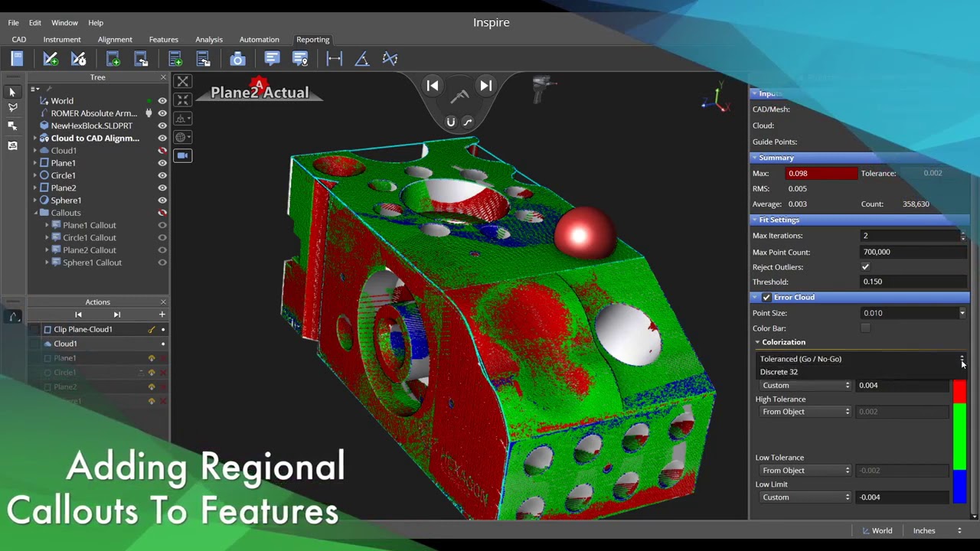
Task: Open the Inches units dropdown in status bar
Action: click(937, 531)
